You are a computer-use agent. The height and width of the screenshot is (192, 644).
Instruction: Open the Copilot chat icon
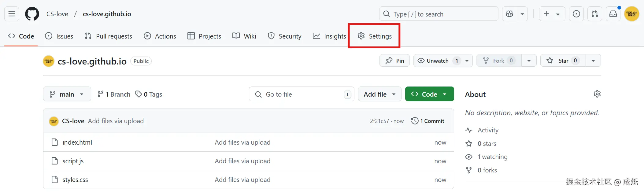pos(509,14)
